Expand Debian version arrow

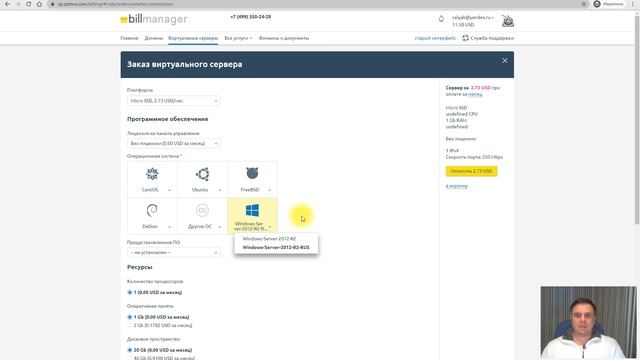169,227
